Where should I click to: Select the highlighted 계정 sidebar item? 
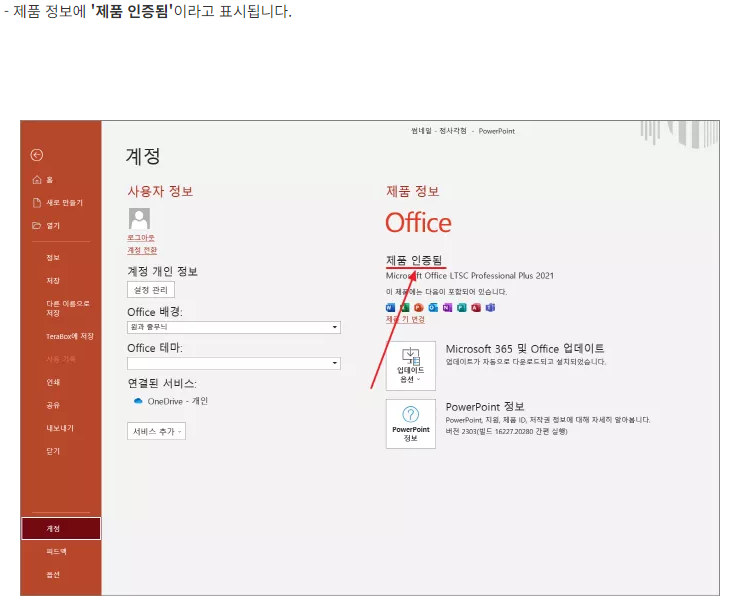click(x=61, y=528)
